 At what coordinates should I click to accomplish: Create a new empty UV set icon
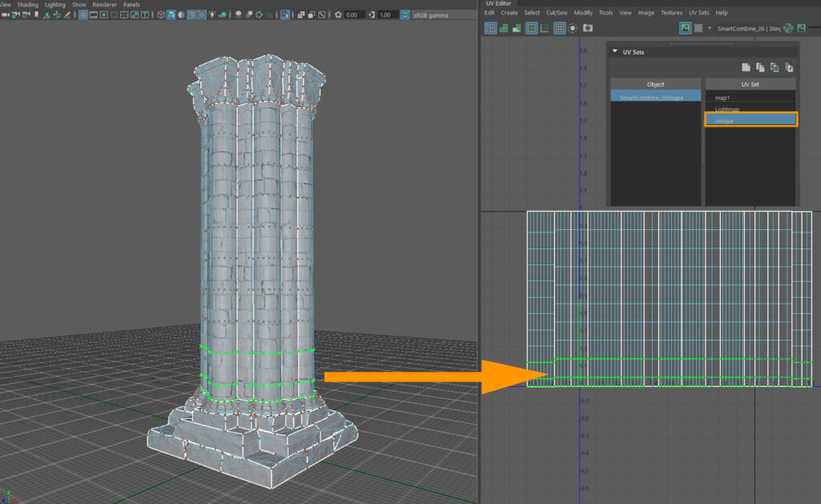click(745, 67)
